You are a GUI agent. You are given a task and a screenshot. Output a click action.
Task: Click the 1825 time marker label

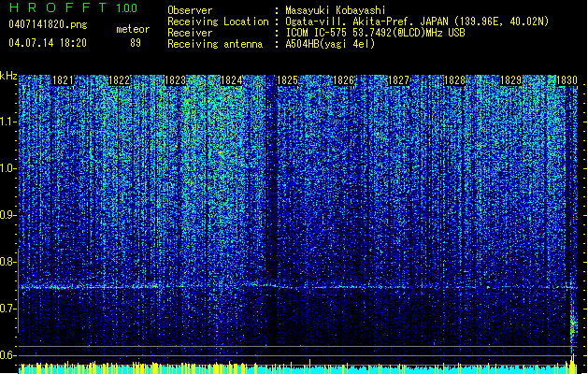click(x=287, y=80)
